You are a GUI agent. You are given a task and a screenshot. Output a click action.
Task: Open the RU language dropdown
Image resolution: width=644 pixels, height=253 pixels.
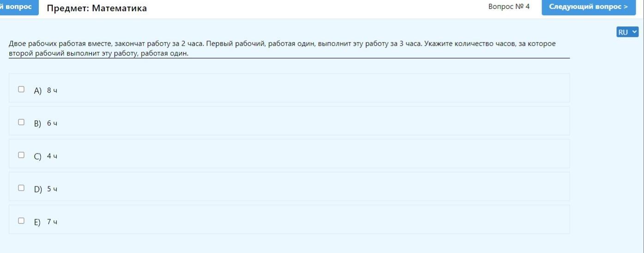[x=627, y=32]
